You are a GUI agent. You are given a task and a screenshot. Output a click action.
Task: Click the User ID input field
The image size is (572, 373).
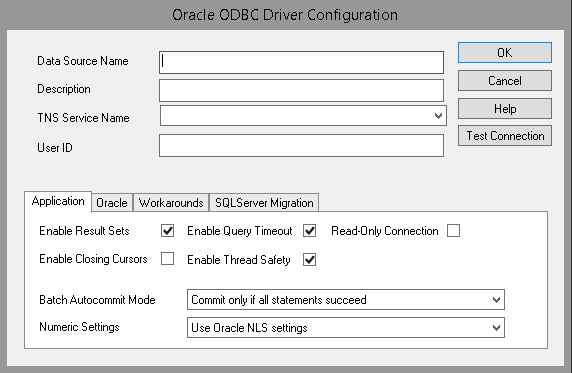pos(301,146)
